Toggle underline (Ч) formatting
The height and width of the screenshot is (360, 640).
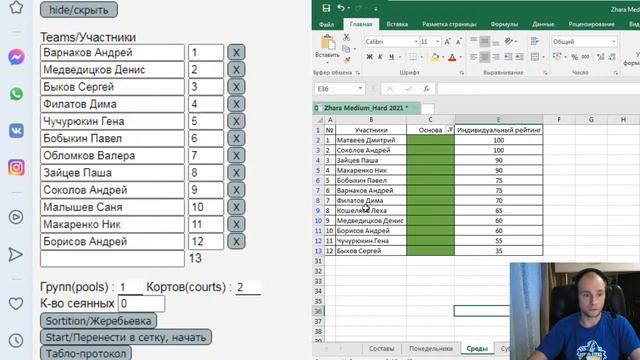(x=391, y=57)
